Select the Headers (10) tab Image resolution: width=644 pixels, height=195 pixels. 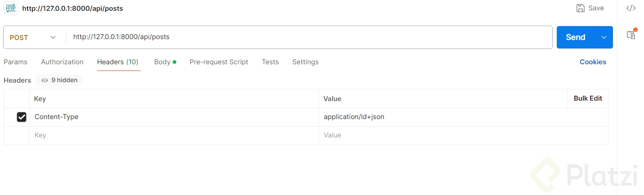tap(117, 62)
